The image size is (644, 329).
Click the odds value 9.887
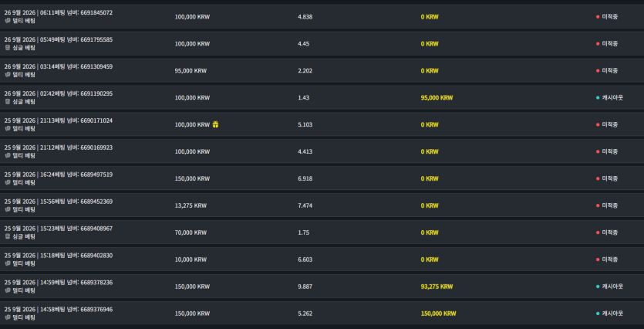(x=305, y=287)
